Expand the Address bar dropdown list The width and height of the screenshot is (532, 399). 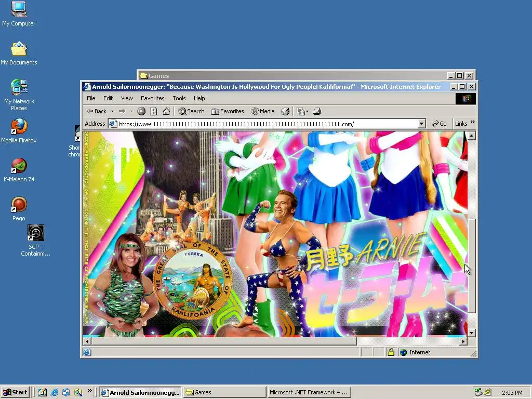click(422, 124)
